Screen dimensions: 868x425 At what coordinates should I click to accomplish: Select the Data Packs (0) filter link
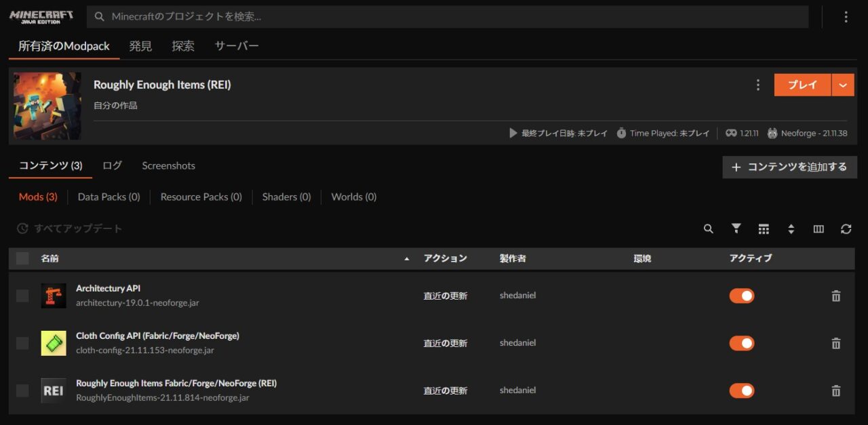click(x=108, y=197)
